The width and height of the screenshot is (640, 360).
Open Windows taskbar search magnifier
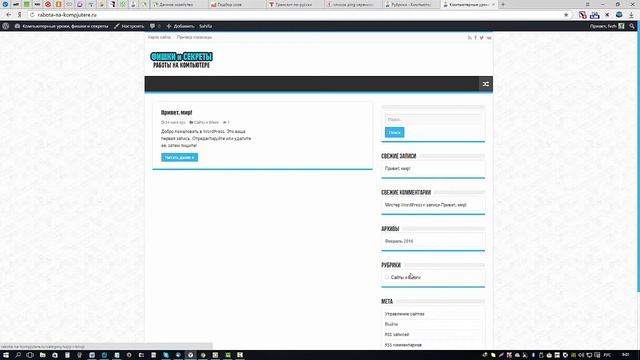coord(18,355)
